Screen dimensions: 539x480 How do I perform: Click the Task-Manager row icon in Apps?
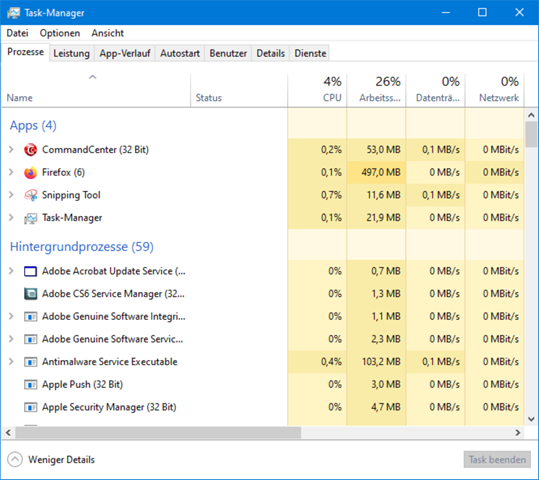[x=30, y=218]
